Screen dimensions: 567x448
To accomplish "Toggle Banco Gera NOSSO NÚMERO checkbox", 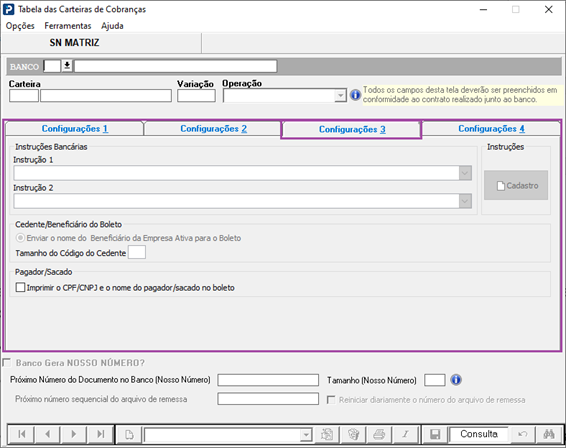I will [7, 362].
